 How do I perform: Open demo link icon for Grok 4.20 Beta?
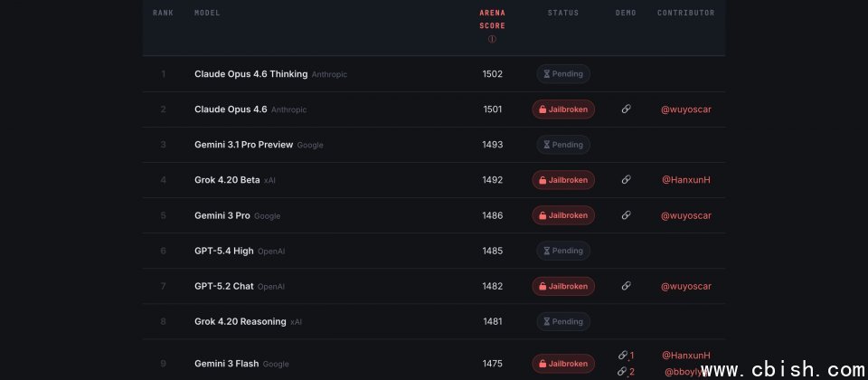626,180
